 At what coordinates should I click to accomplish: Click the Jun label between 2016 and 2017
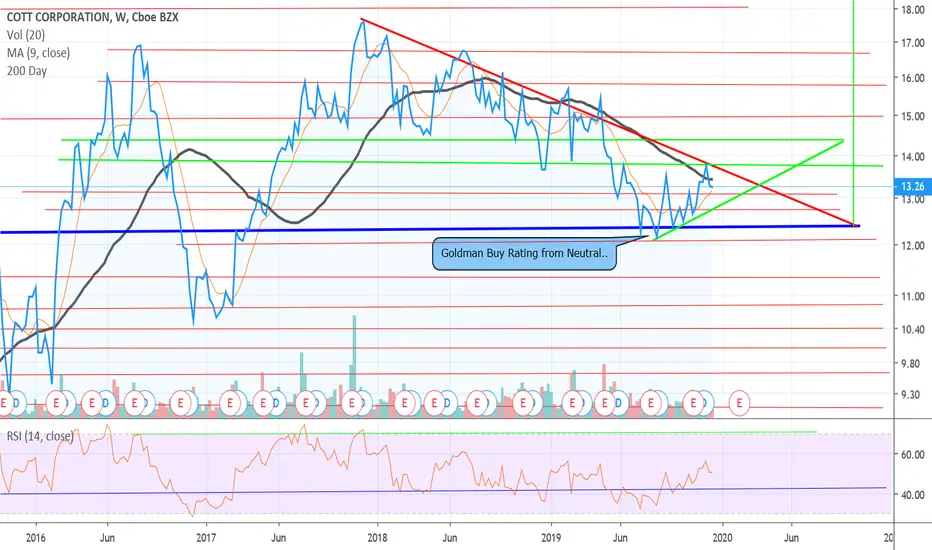point(108,538)
